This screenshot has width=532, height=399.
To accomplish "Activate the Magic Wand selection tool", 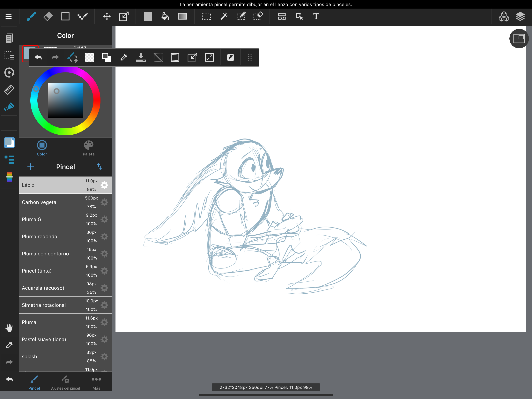I will [x=224, y=16].
